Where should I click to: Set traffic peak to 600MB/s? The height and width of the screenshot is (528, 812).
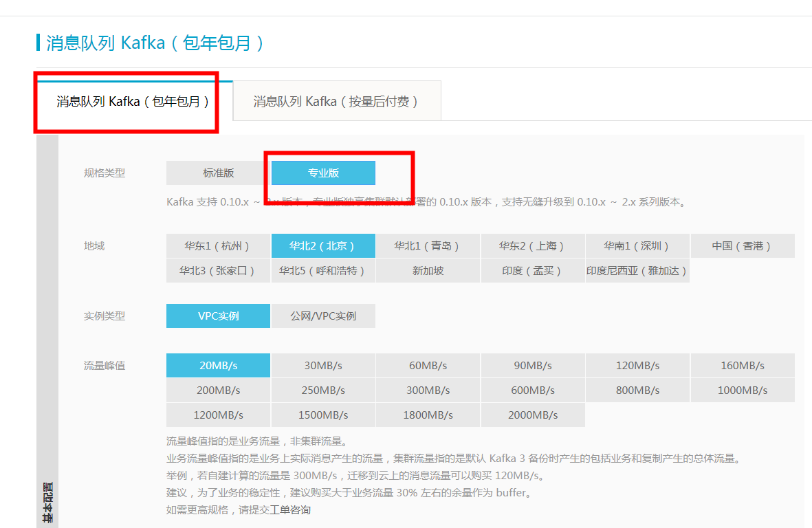point(533,390)
